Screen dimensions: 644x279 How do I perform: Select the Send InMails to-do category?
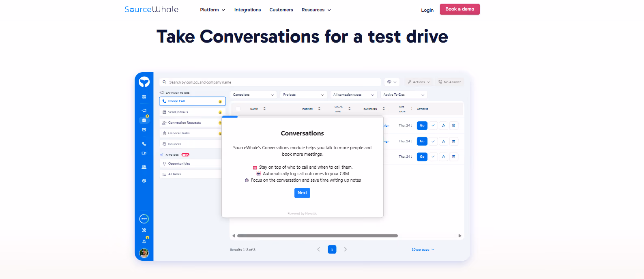point(191,112)
